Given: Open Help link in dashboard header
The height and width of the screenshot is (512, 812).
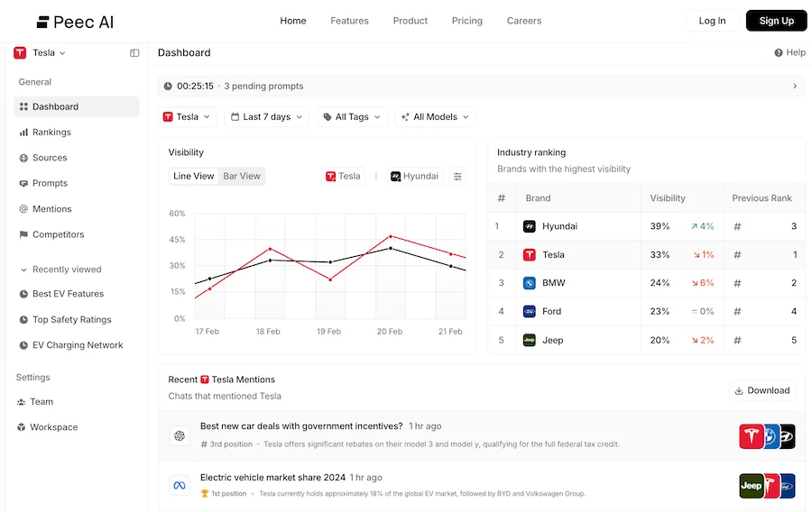Looking at the screenshot, I should [789, 53].
